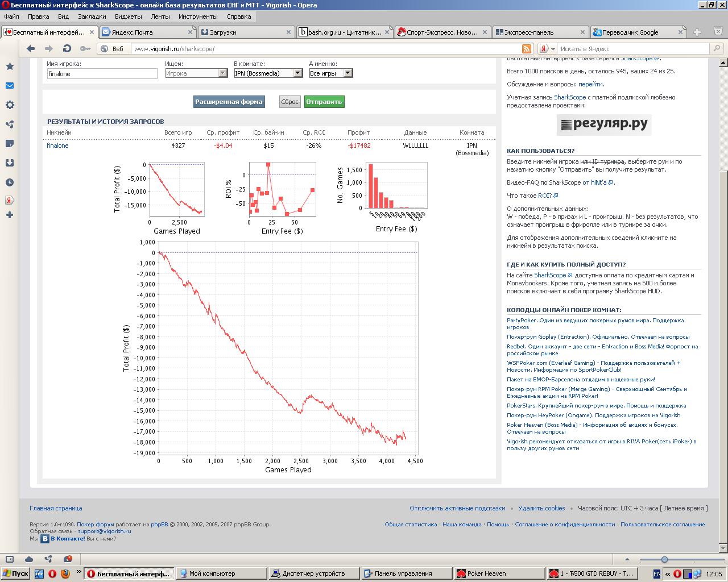Add a new browser tab

(x=697, y=32)
